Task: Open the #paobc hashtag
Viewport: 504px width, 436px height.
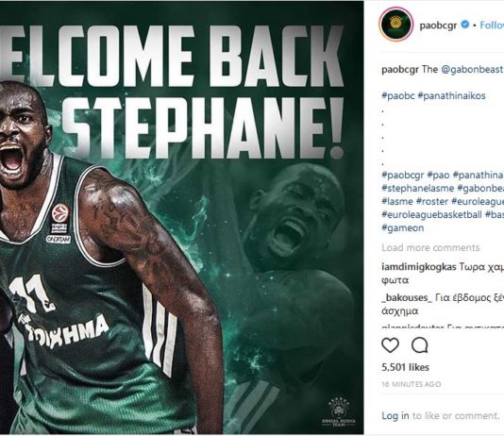Action: click(398, 95)
